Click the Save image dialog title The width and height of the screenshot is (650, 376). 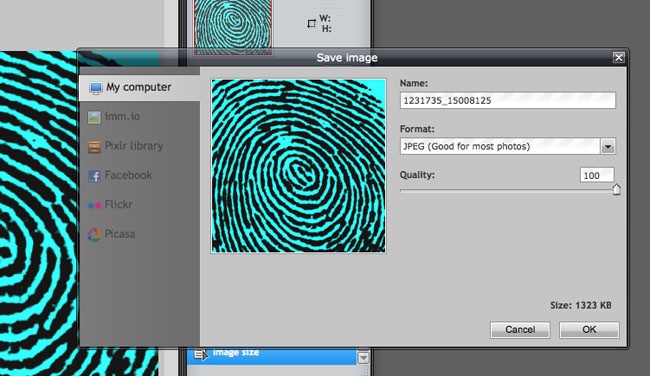[x=347, y=58]
